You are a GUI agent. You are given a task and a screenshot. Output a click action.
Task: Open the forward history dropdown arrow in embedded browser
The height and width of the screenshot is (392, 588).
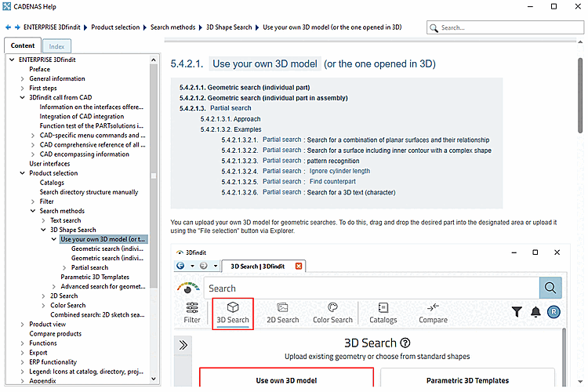coord(216,266)
